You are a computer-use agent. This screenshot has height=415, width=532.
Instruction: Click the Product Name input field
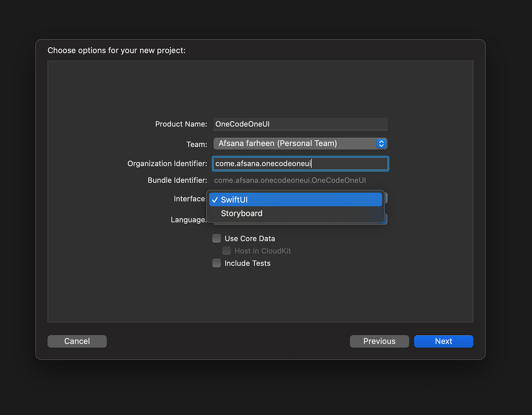click(300, 124)
